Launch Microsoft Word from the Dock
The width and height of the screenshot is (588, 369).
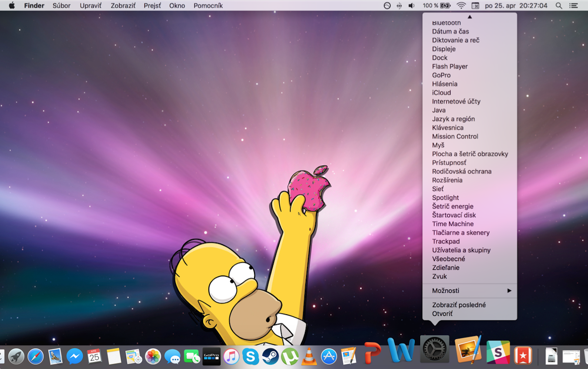point(401,349)
